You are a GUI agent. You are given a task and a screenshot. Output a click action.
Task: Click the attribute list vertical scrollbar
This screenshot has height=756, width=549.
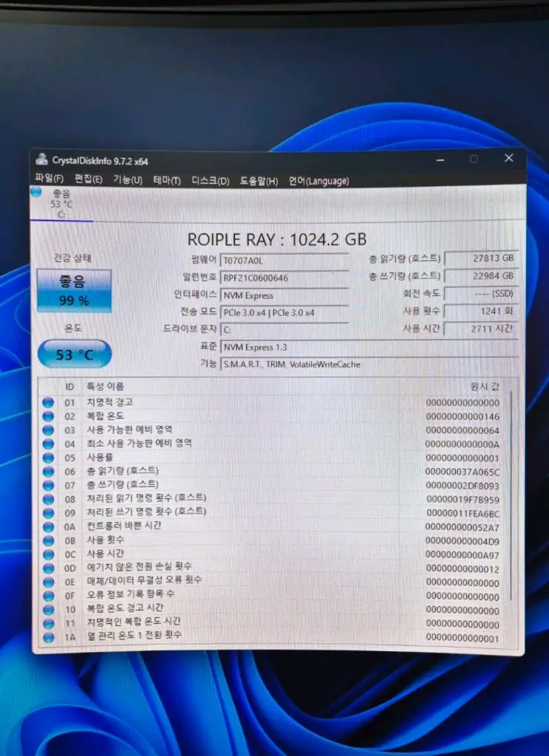511,497
